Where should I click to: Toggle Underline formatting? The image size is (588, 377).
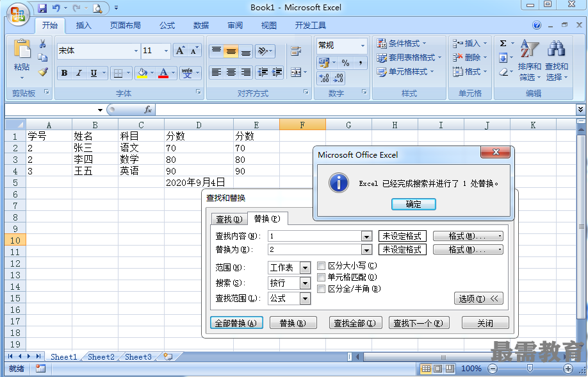click(x=94, y=73)
